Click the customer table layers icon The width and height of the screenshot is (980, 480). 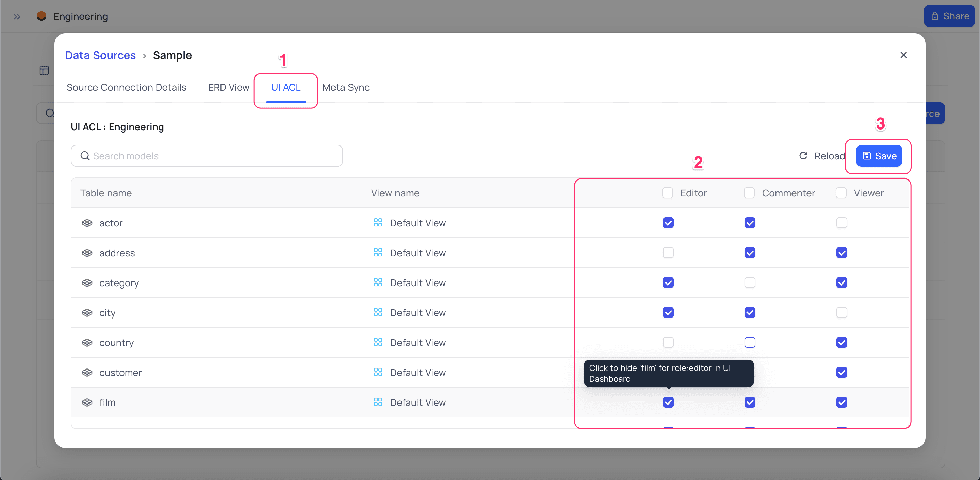click(x=87, y=373)
